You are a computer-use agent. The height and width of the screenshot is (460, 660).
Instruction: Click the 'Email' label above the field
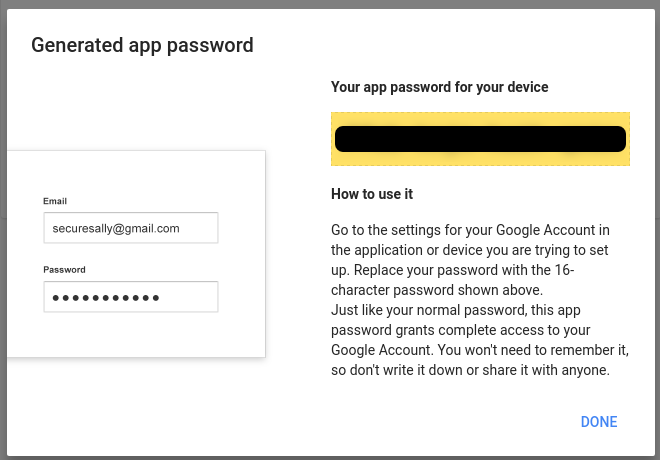point(55,201)
